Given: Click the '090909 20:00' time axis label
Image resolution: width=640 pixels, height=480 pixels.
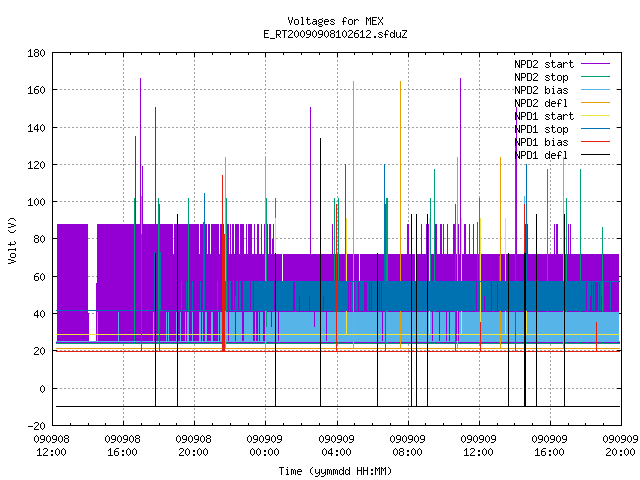Looking at the screenshot, I should [x=620, y=446].
